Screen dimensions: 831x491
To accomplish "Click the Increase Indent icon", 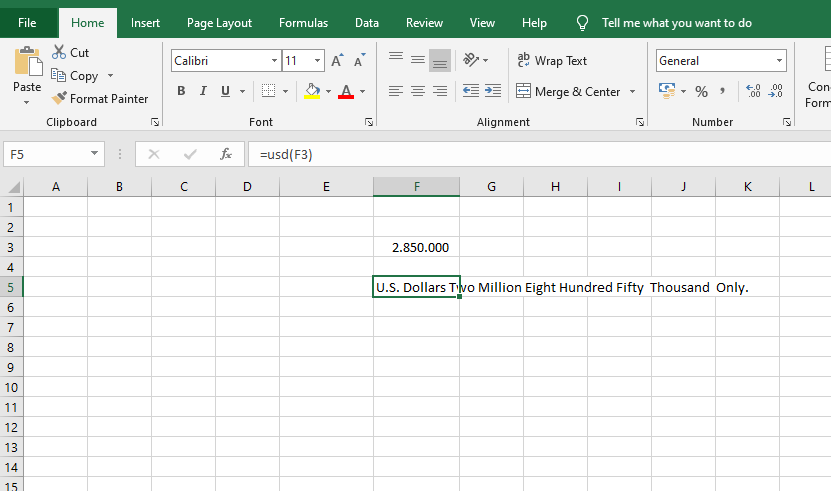I will tap(492, 91).
